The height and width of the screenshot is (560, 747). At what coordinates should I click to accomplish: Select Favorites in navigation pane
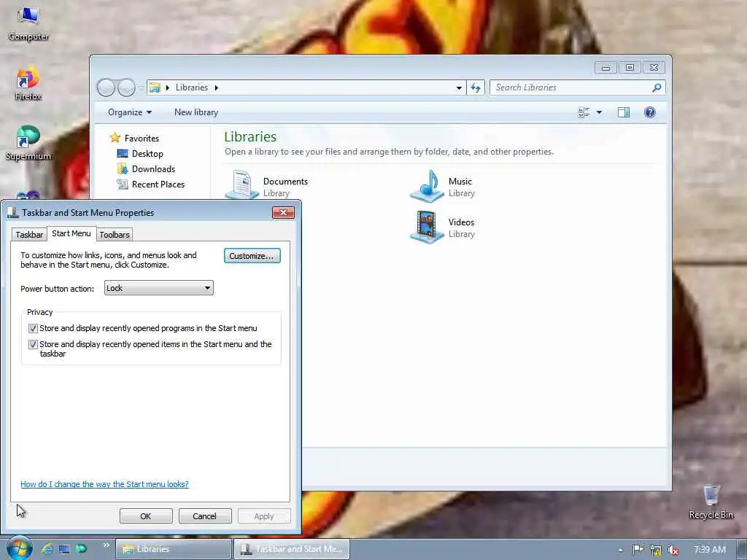pos(134,138)
